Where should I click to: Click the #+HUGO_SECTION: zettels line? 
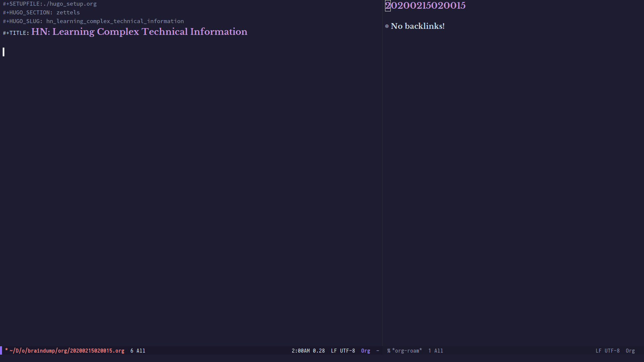click(x=41, y=12)
